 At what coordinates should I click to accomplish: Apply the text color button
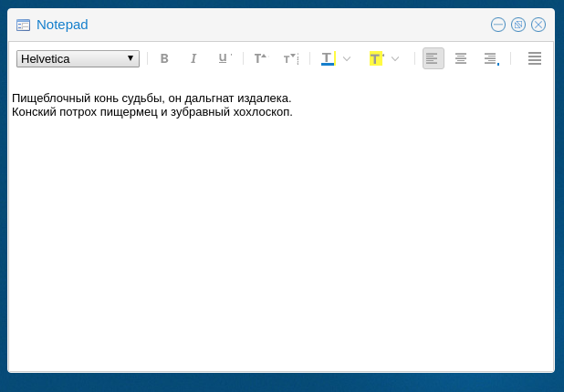tap(328, 58)
